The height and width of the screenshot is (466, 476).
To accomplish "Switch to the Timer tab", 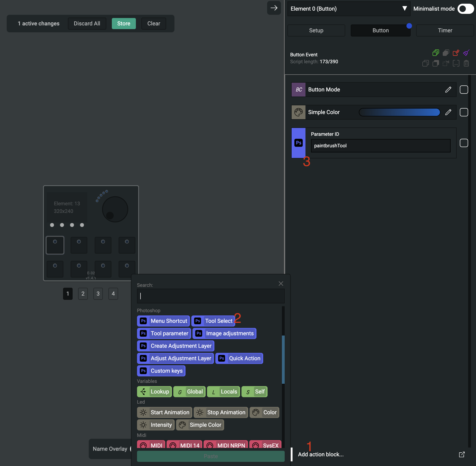I will tap(445, 30).
